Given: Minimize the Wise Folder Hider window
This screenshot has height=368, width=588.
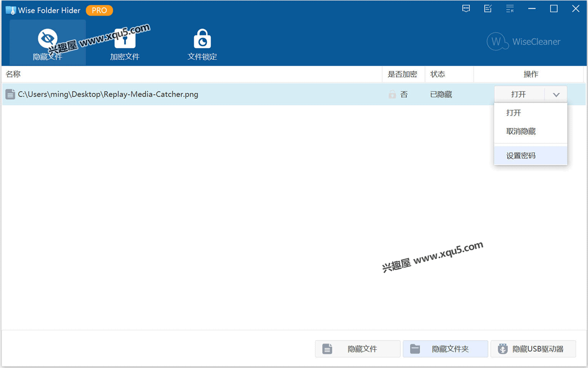Looking at the screenshot, I should tap(532, 9).
